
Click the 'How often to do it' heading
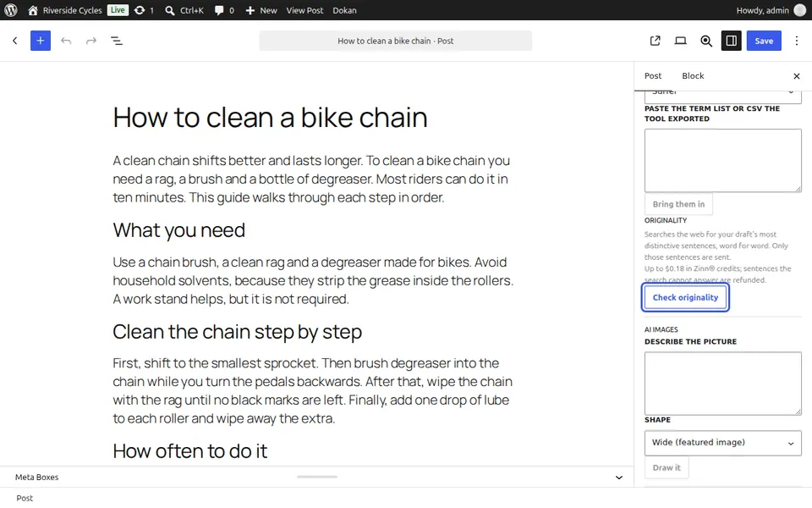(x=190, y=451)
